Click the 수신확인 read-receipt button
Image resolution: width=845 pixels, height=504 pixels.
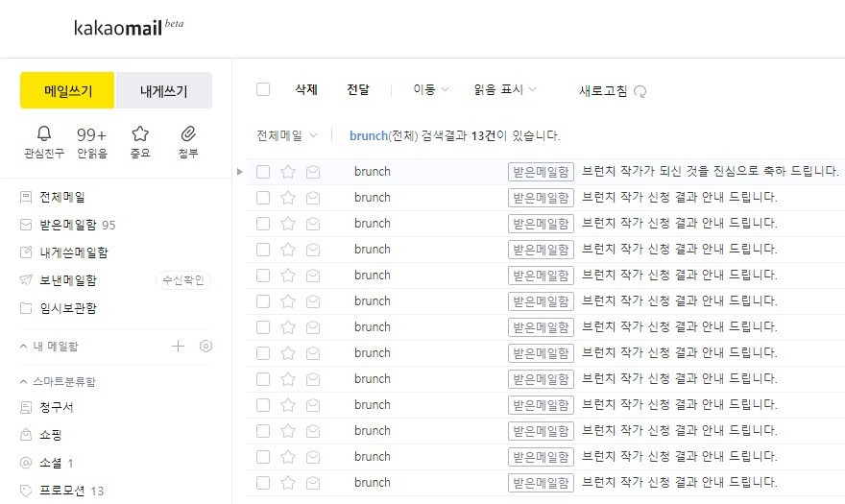pos(183,280)
